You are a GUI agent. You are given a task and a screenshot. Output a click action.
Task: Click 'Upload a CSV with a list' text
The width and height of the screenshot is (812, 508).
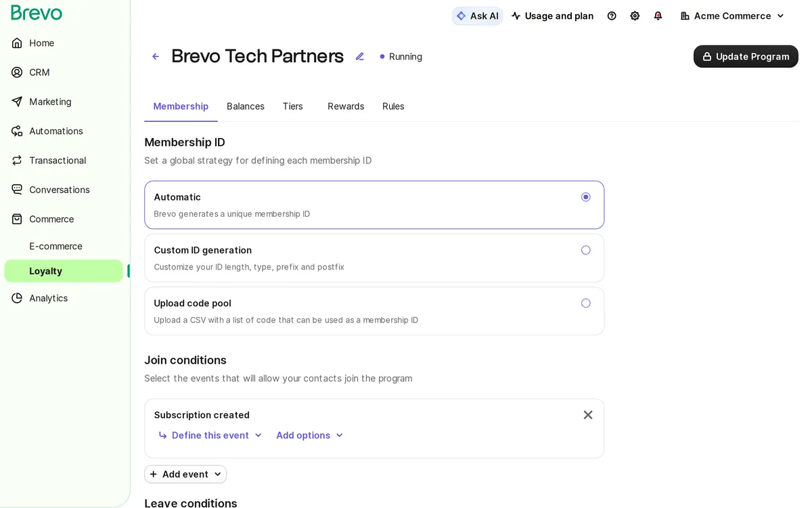click(286, 320)
